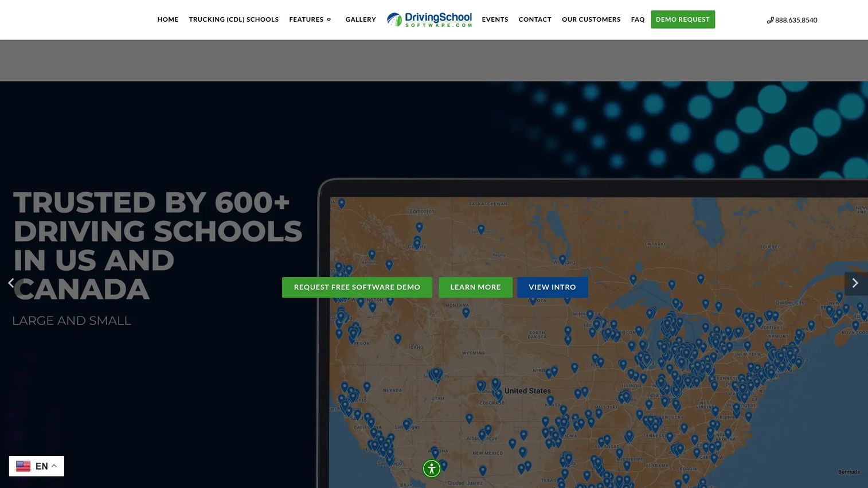Screen dimensions: 868x488
Task: Click the DrivingSchool Software logo
Action: (x=429, y=19)
